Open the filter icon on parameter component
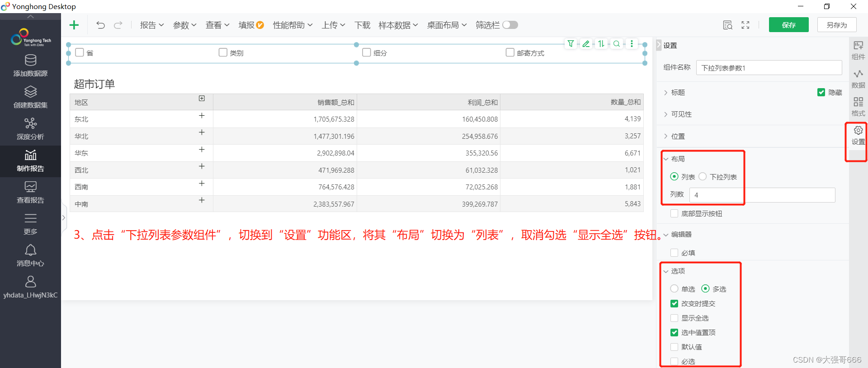This screenshot has height=368, width=868. pyautogui.click(x=571, y=43)
